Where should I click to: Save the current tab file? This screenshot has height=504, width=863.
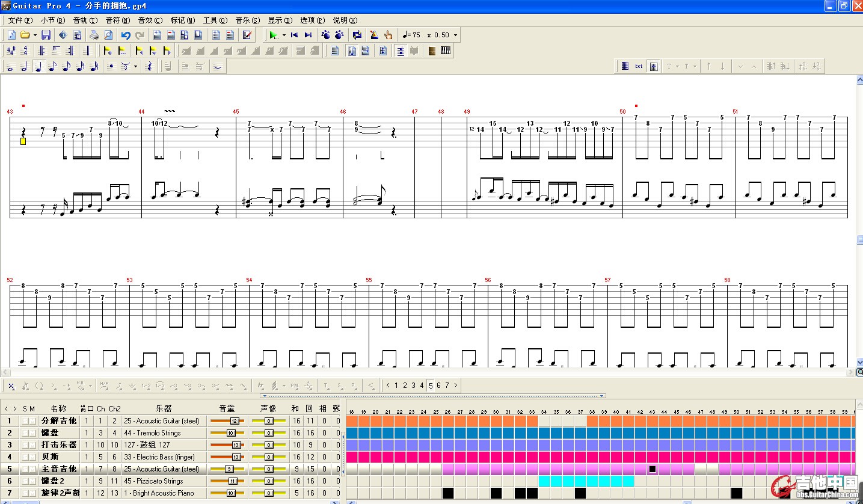46,35
